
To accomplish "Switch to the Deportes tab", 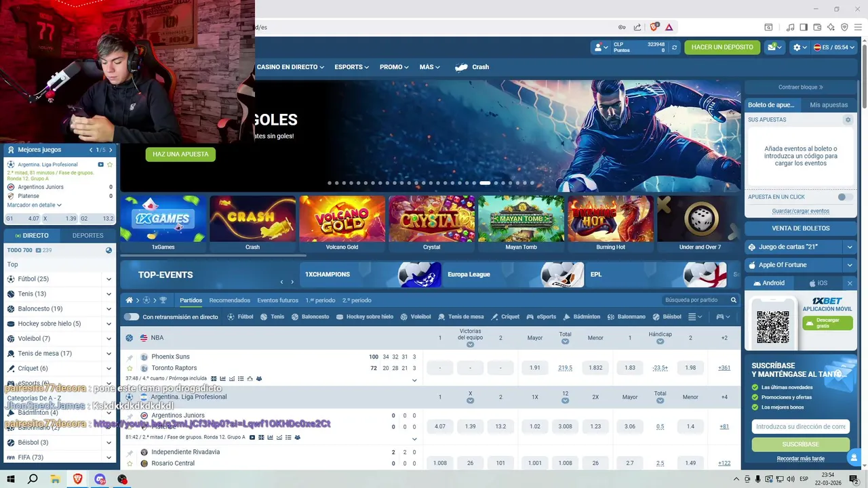I will point(87,235).
